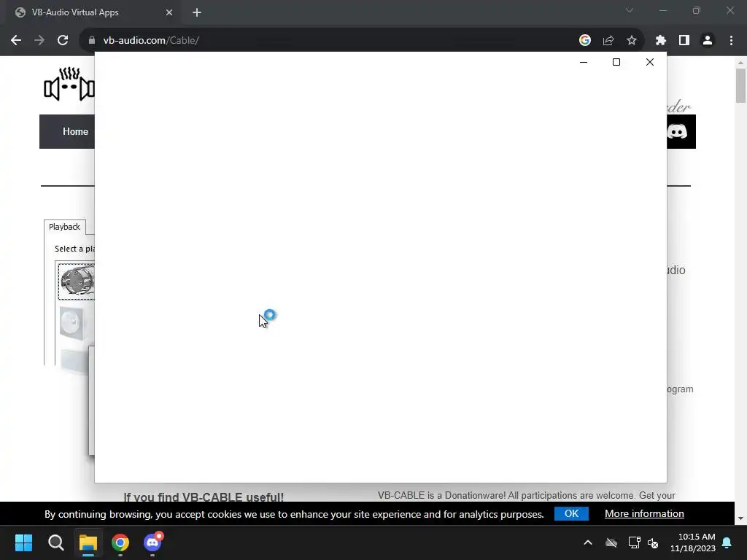Open the notifications bell
The image size is (747, 560).
(727, 542)
